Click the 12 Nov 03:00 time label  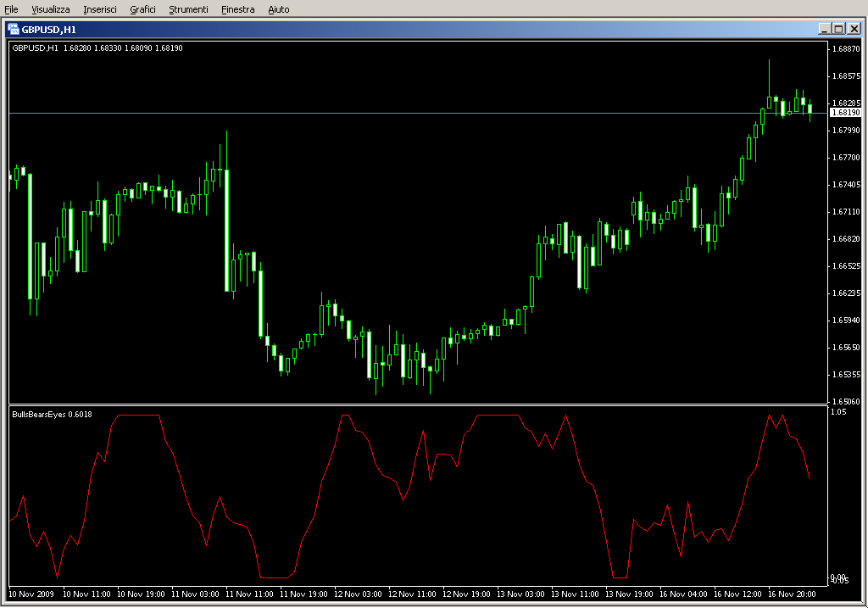pos(359,594)
